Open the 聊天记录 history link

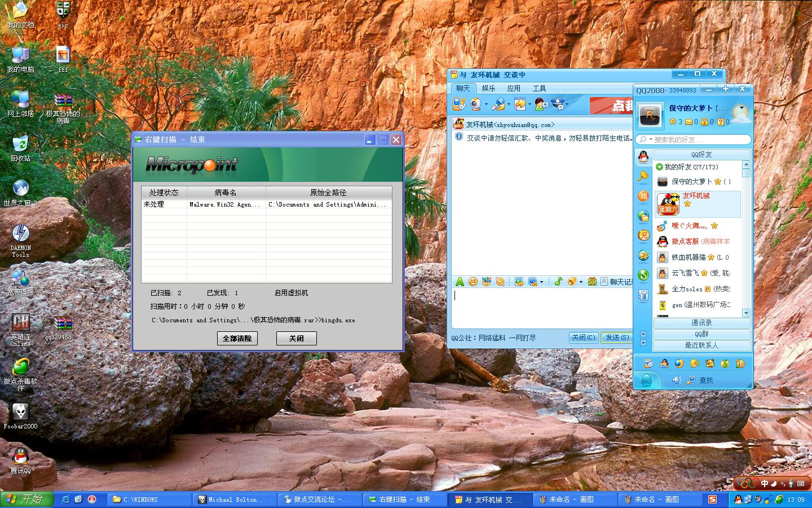point(617,282)
